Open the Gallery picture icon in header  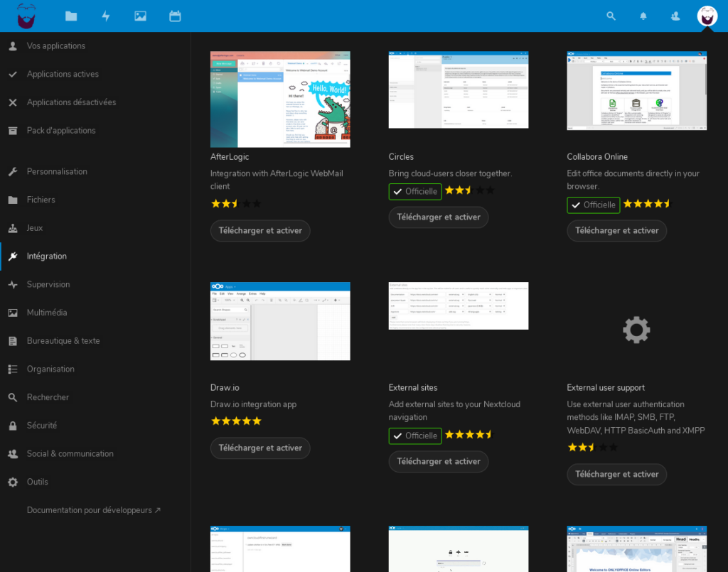pos(140,16)
